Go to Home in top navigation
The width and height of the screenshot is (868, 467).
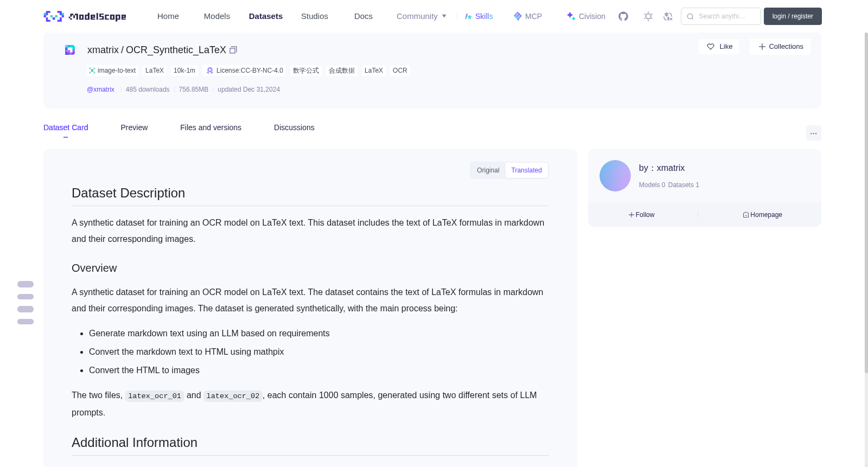tap(168, 16)
